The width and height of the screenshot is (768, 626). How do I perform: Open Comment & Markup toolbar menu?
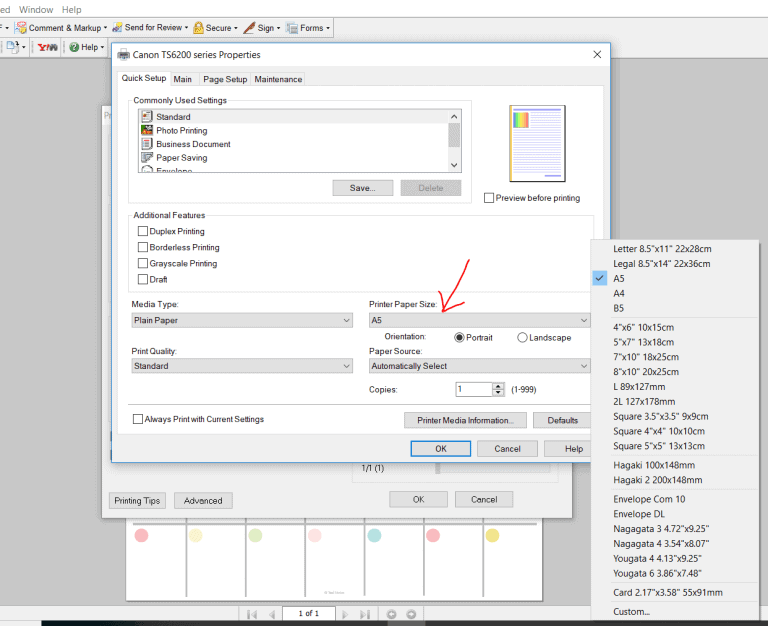[x=61, y=28]
